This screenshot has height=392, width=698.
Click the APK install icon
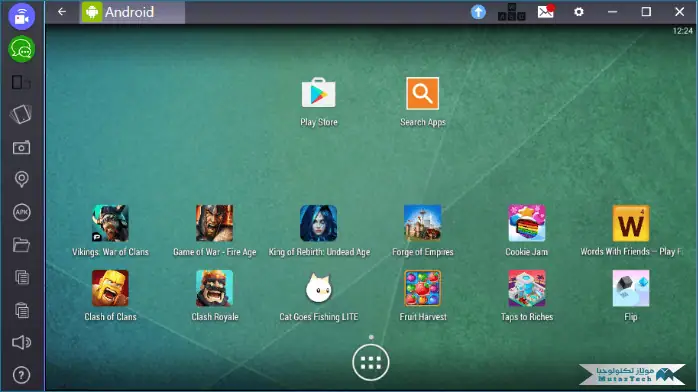click(x=21, y=212)
